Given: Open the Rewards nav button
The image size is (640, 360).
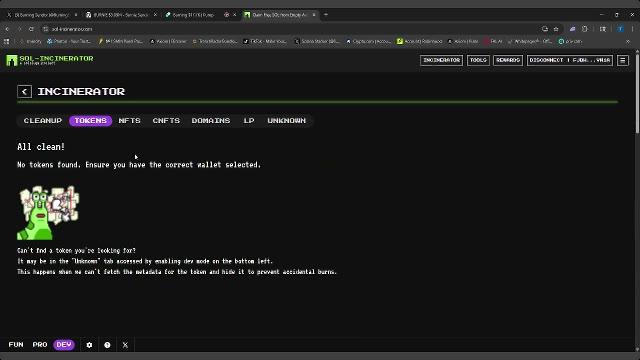Looking at the screenshot, I should tap(508, 60).
